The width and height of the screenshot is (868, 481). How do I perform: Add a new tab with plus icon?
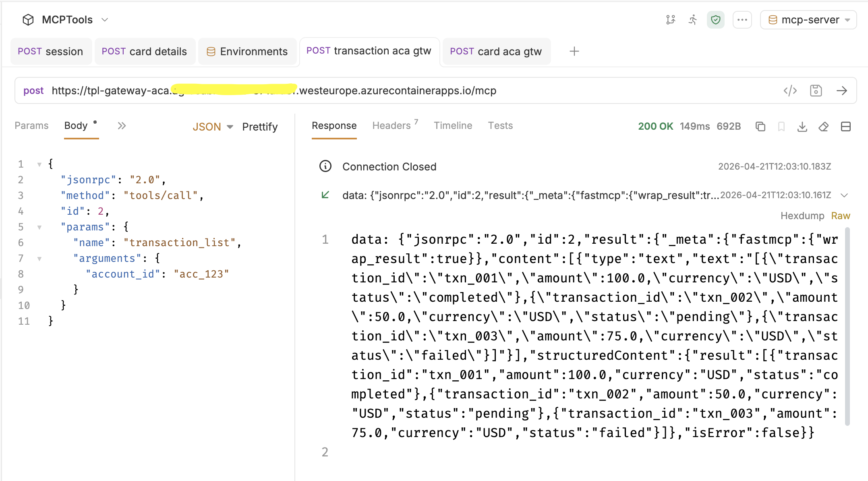click(574, 52)
